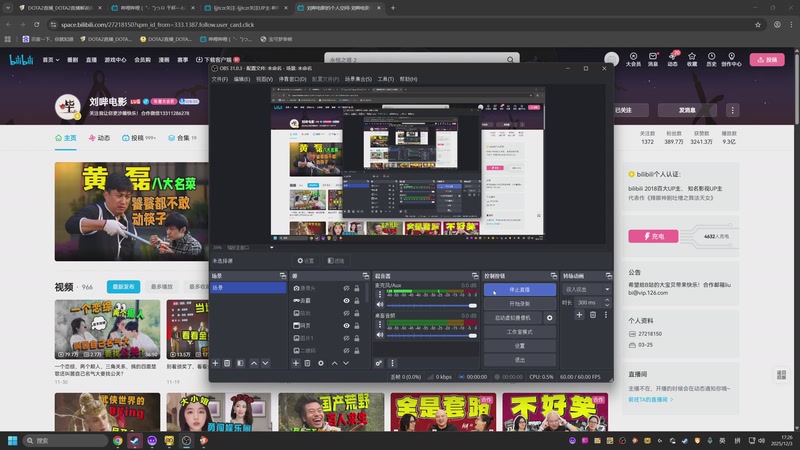Open advanced audio properties gear in the mixer
800x450 pixels.
[379, 363]
